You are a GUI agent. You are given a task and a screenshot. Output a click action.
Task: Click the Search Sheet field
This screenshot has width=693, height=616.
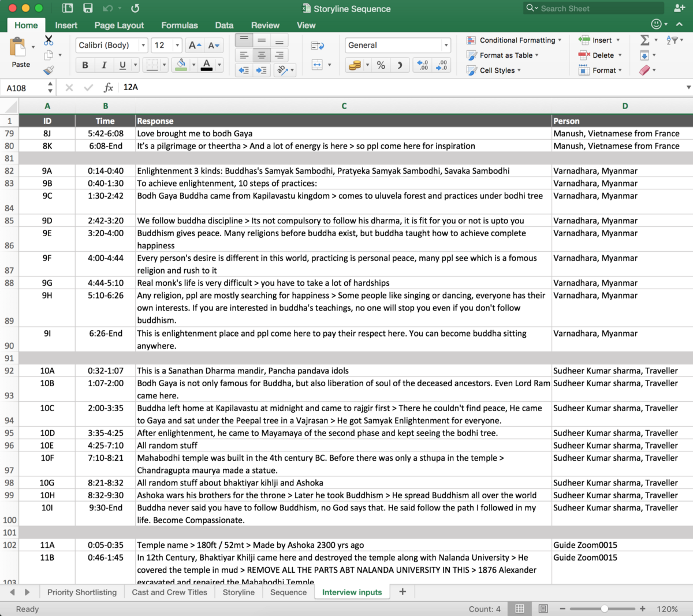point(595,9)
